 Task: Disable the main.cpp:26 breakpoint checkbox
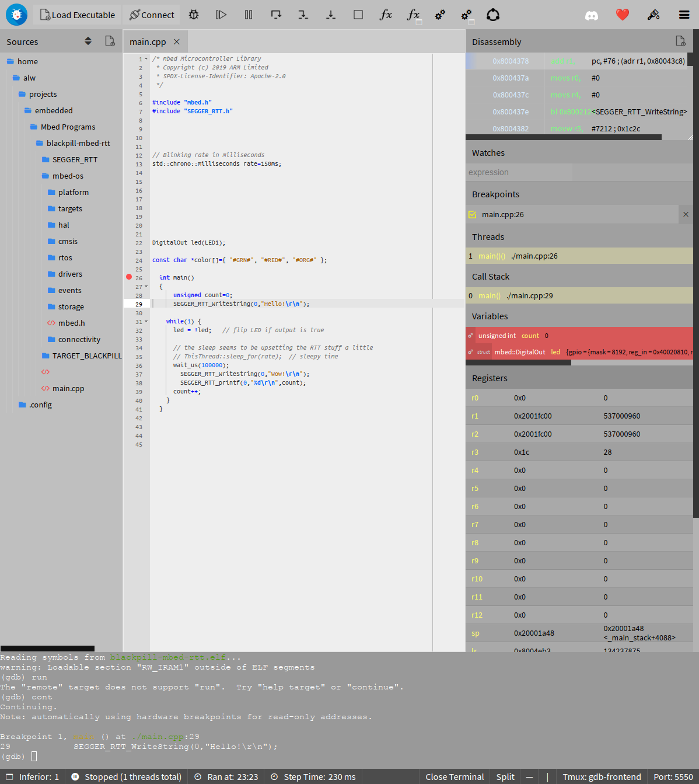pyautogui.click(x=472, y=214)
